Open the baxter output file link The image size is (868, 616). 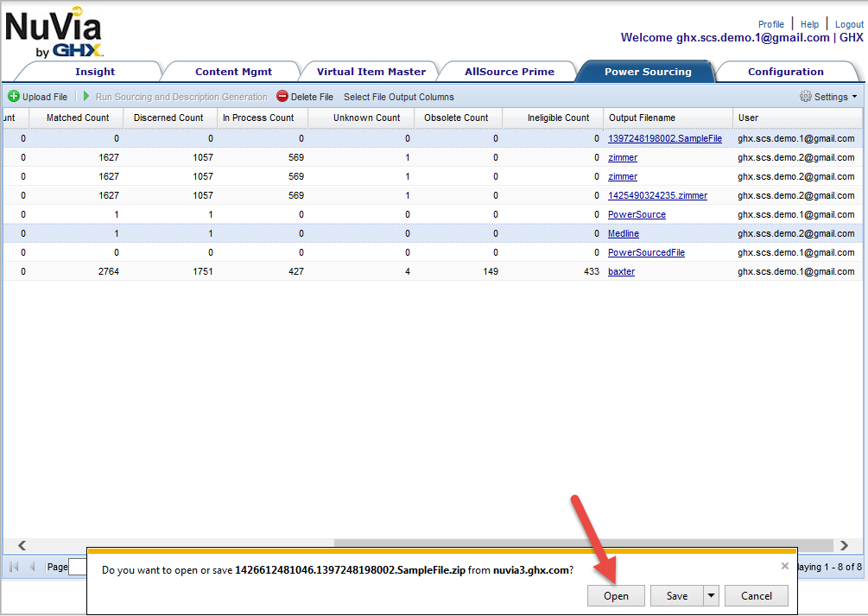coord(621,271)
